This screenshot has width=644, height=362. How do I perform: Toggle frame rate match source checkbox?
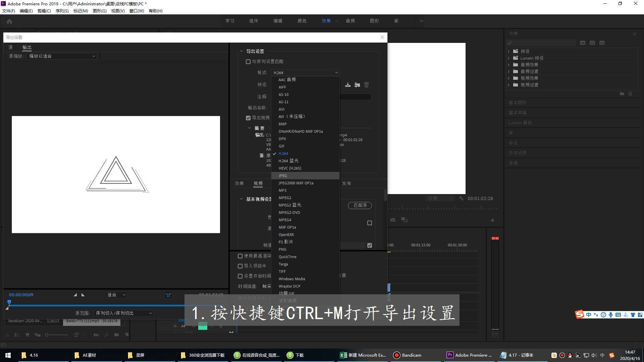click(370, 245)
